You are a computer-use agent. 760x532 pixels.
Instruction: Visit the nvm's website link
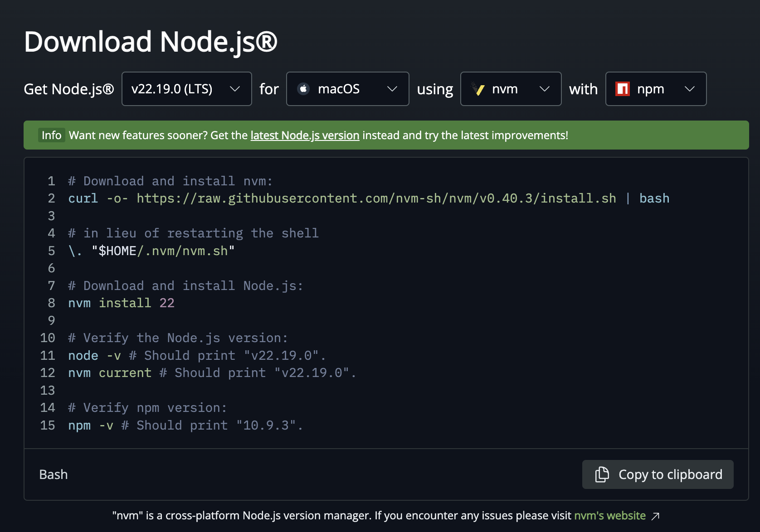pos(609,516)
